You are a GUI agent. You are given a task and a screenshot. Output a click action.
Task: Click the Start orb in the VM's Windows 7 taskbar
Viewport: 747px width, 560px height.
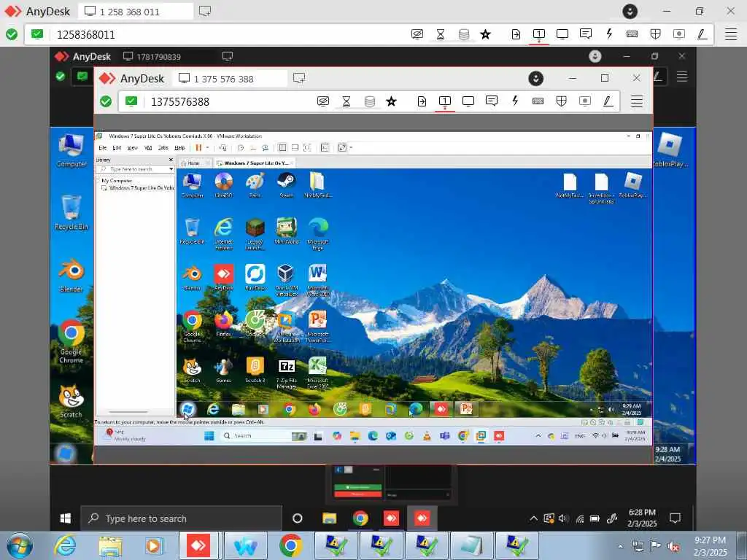point(187,409)
